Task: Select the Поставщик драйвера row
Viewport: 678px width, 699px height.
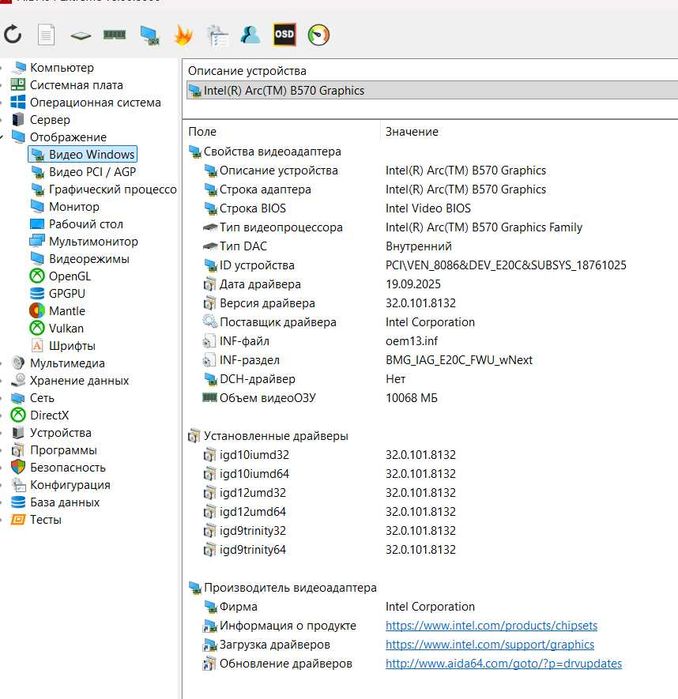Action: [x=339, y=322]
